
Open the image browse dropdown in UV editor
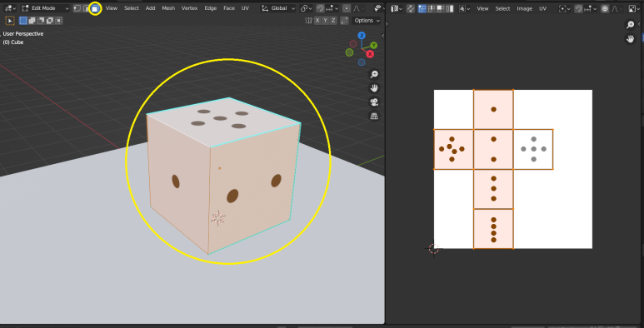coord(634,8)
